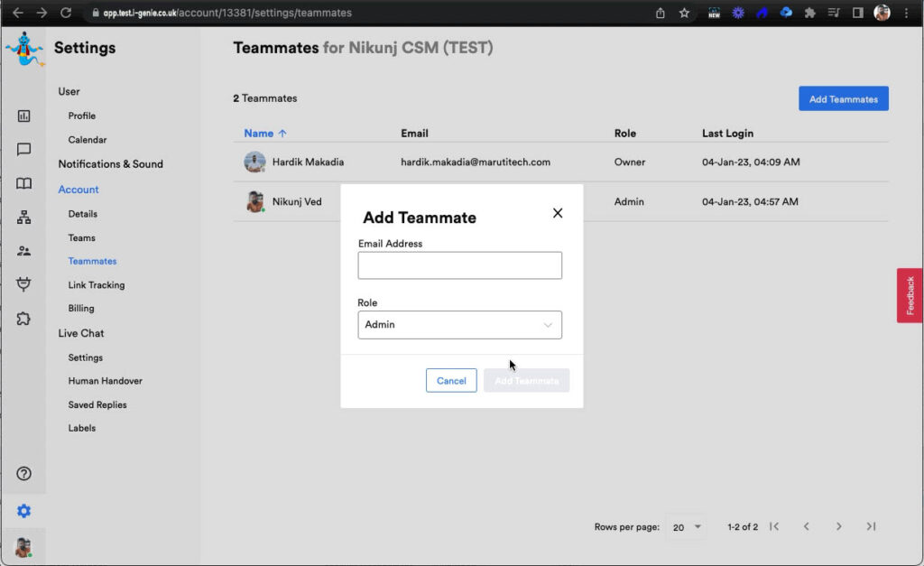
Task: Open the flow hierarchy icon in sidebar
Action: click(x=23, y=218)
